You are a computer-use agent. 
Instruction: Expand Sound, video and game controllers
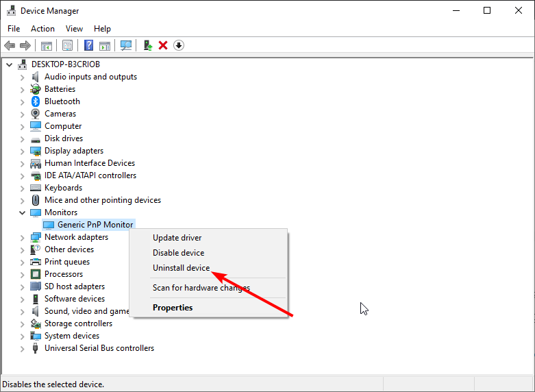coord(22,312)
